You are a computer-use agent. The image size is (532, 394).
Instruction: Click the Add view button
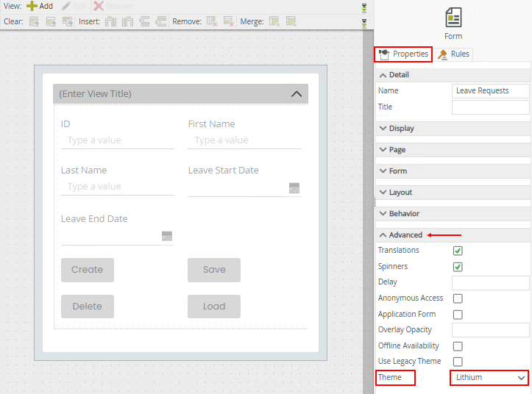[40, 6]
